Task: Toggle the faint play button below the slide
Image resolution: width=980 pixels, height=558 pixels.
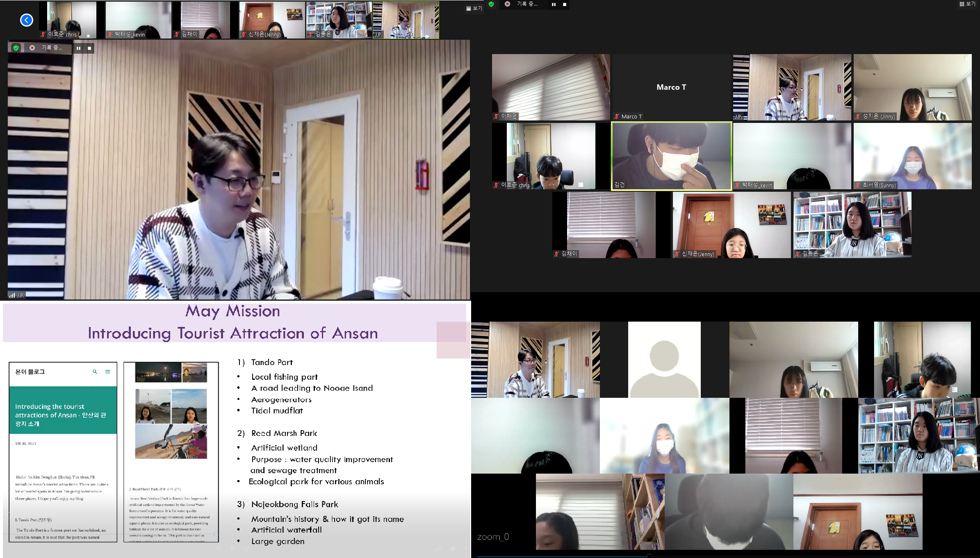Action: (x=233, y=549)
